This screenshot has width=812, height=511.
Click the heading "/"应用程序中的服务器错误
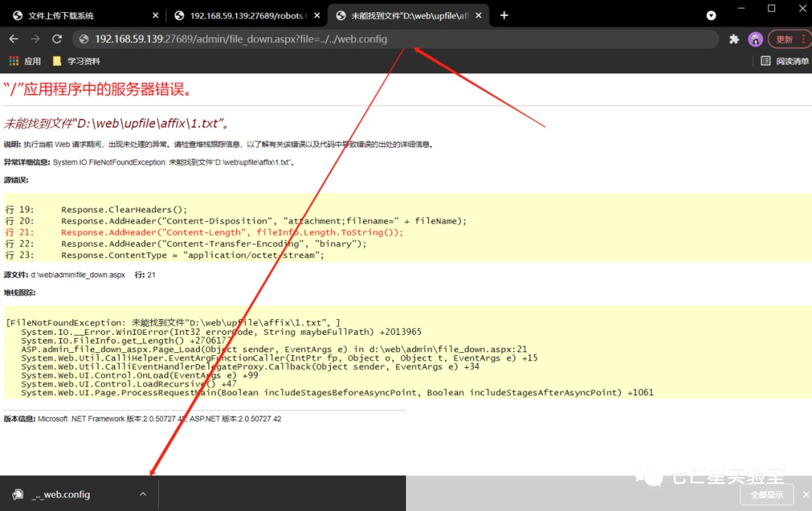(98, 89)
